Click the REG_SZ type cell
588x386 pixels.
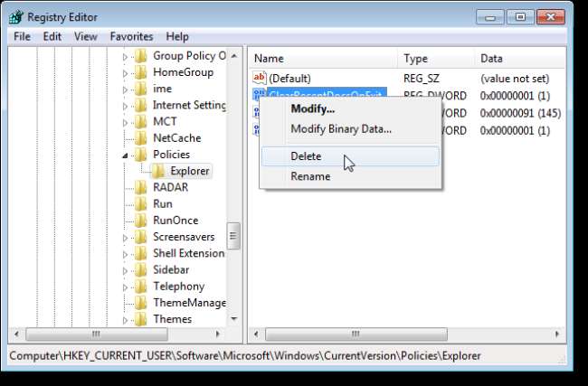pyautogui.click(x=422, y=79)
